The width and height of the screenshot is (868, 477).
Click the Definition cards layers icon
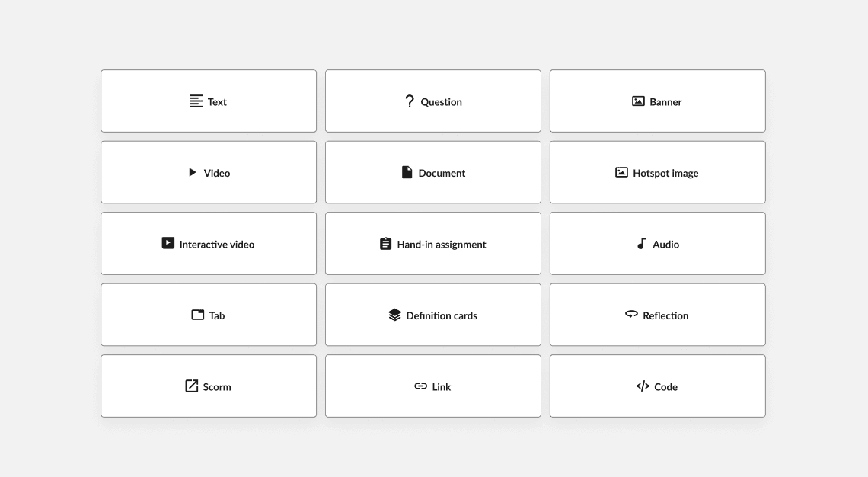click(x=394, y=315)
